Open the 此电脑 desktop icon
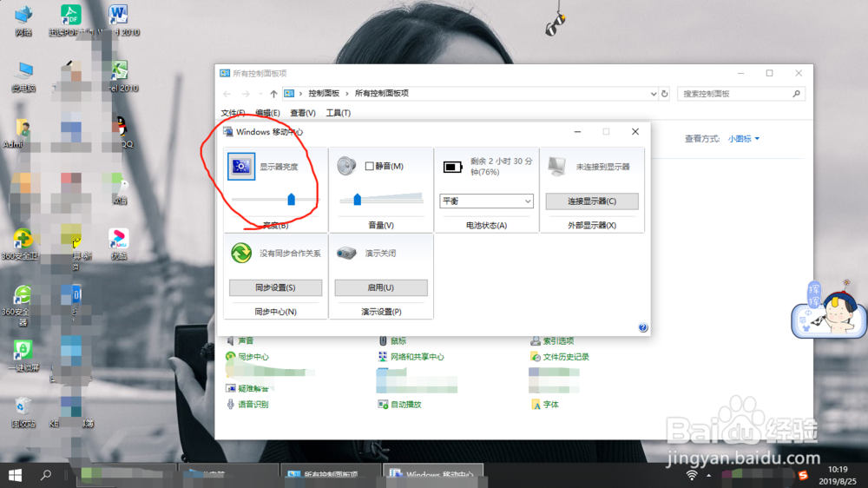This screenshot has width=868, height=488. coord(23,76)
